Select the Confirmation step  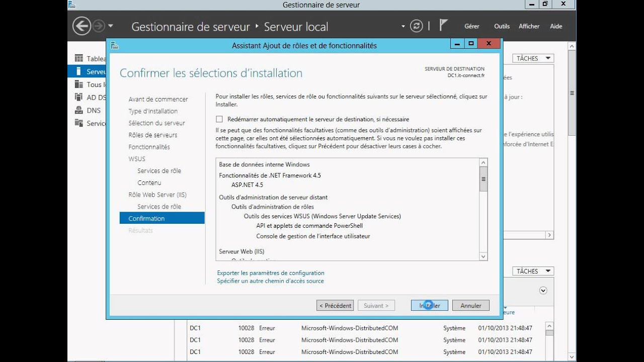[x=162, y=218]
